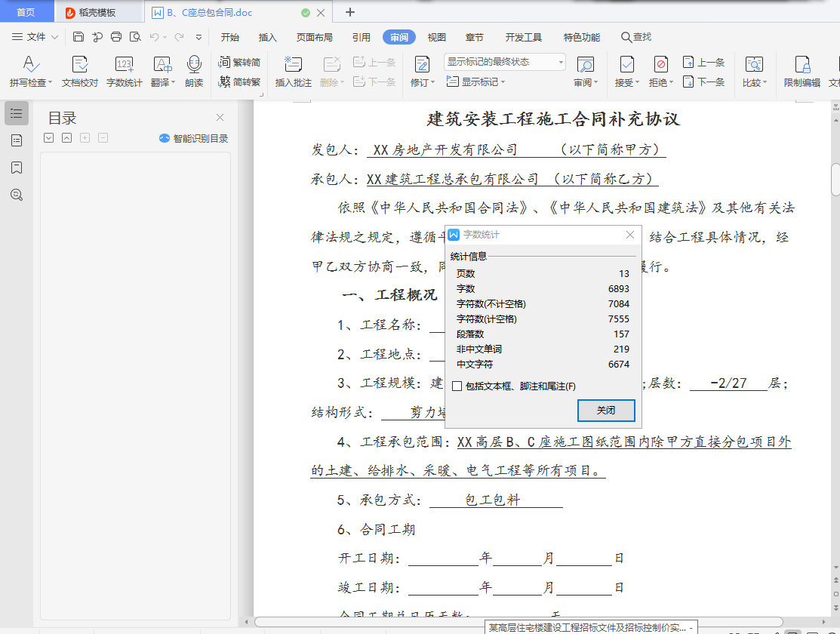Open the bookmark sidebar icon
The image size is (840, 634).
click(17, 168)
